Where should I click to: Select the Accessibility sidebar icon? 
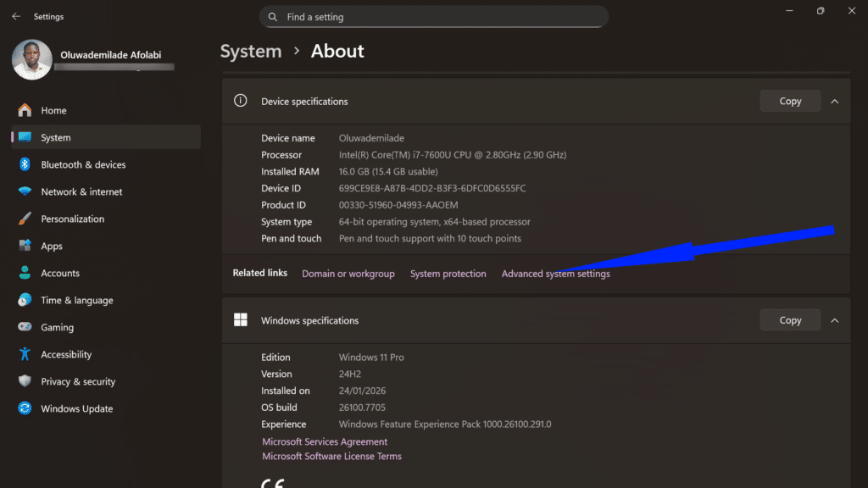coord(25,354)
